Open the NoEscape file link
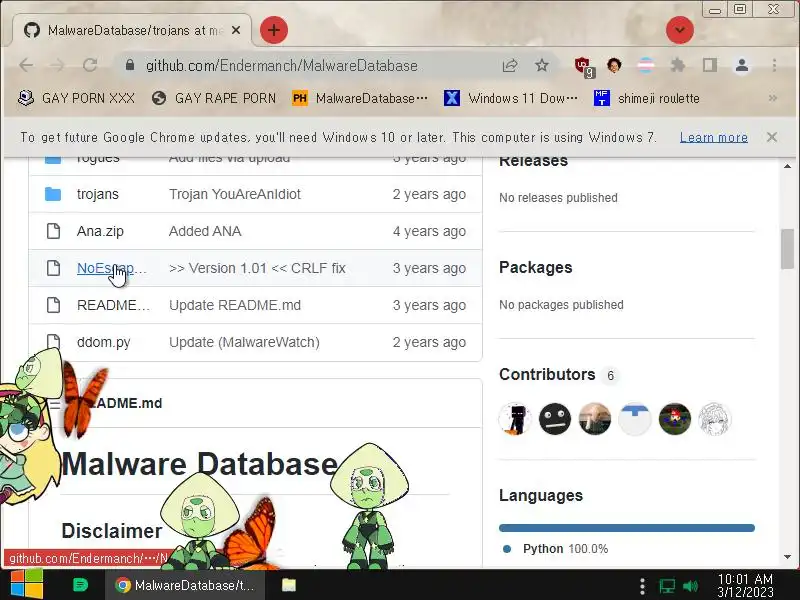The width and height of the screenshot is (800, 600). click(x=112, y=268)
